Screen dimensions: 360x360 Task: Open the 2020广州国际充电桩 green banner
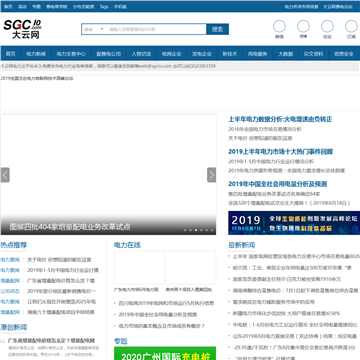(x=165, y=353)
